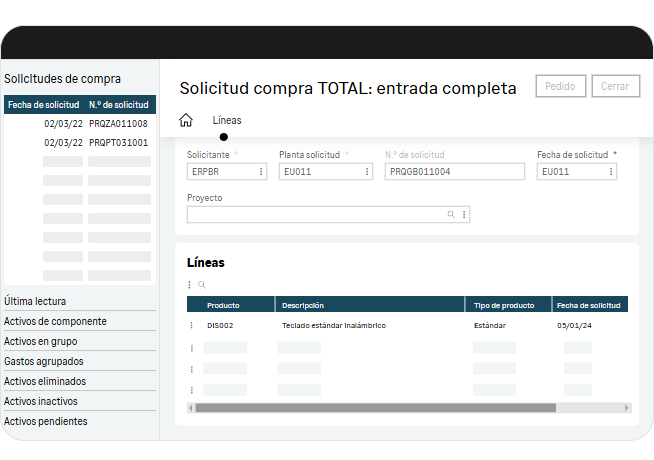This screenshot has width=654, height=460.
Task: Go to the home icon
Action: tap(186, 120)
